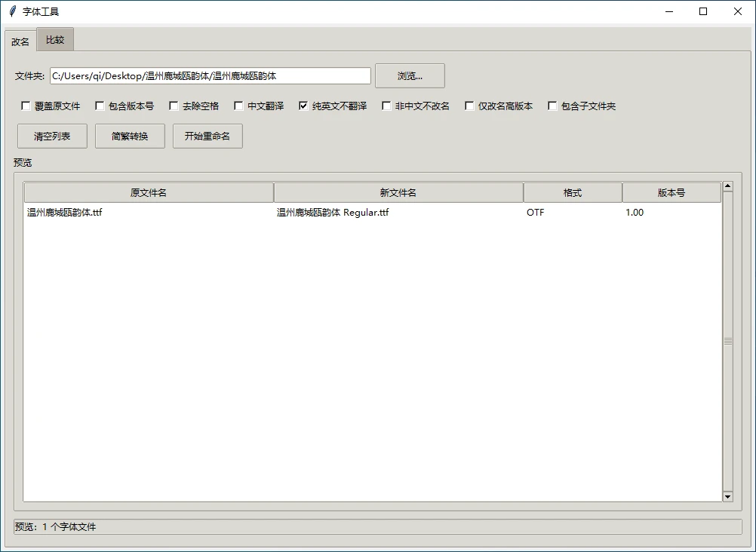
Task: Click the scrollbar down arrow
Action: (727, 496)
